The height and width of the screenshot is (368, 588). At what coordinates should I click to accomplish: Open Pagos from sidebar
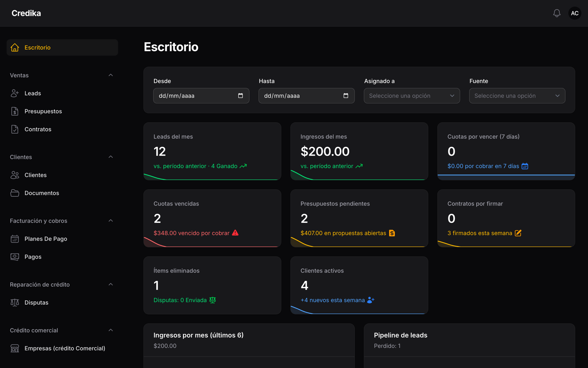click(62, 257)
